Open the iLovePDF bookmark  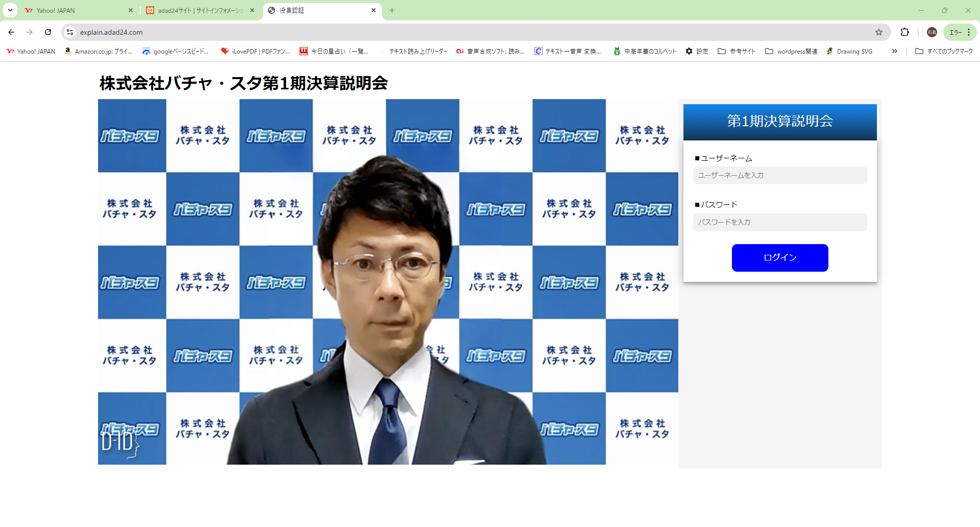pos(255,51)
